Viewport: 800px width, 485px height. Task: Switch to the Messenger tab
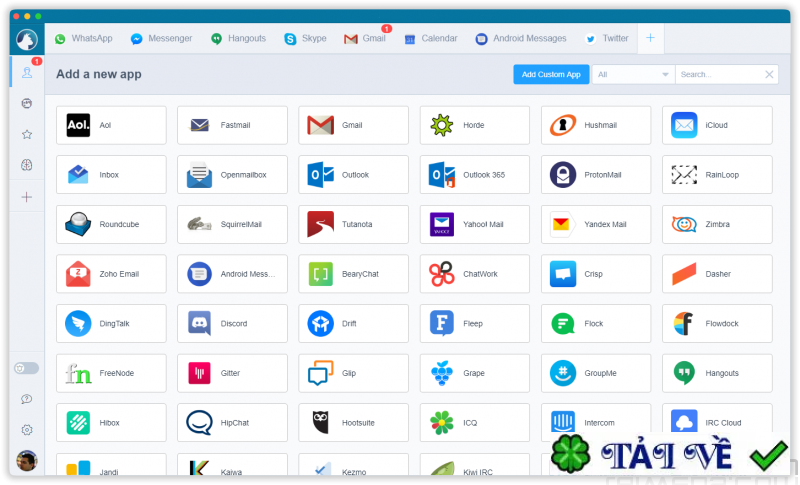point(161,38)
